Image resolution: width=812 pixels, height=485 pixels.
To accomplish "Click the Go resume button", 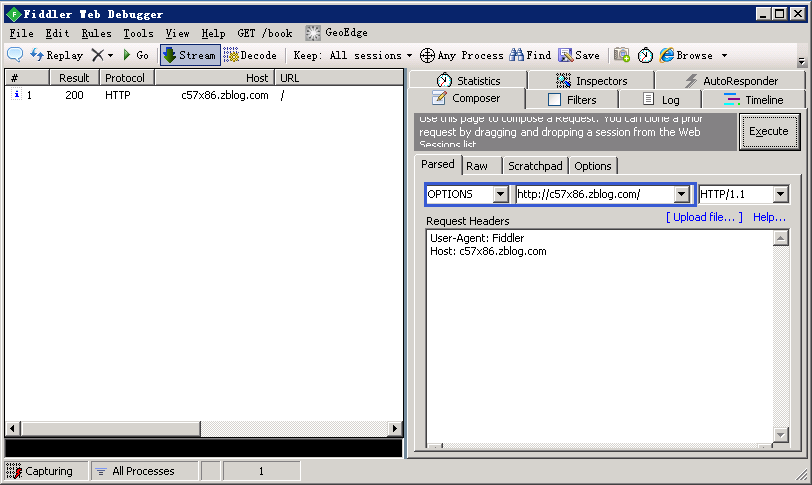I will pos(135,55).
